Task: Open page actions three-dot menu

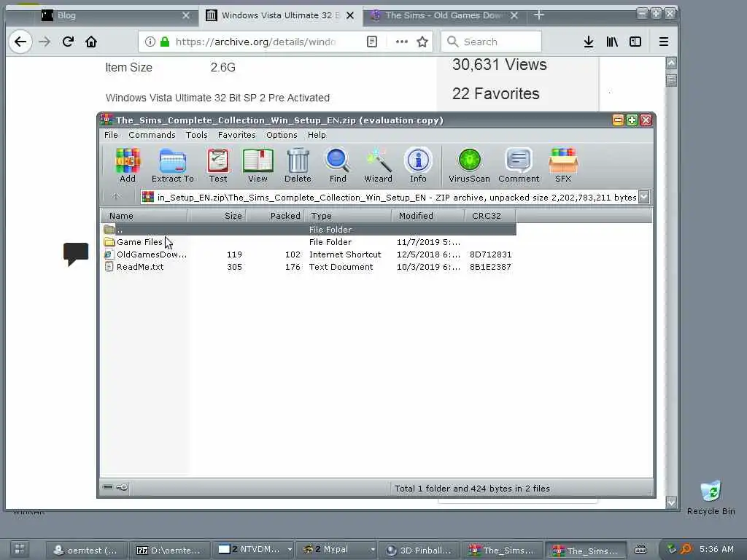Action: pyautogui.click(x=402, y=42)
